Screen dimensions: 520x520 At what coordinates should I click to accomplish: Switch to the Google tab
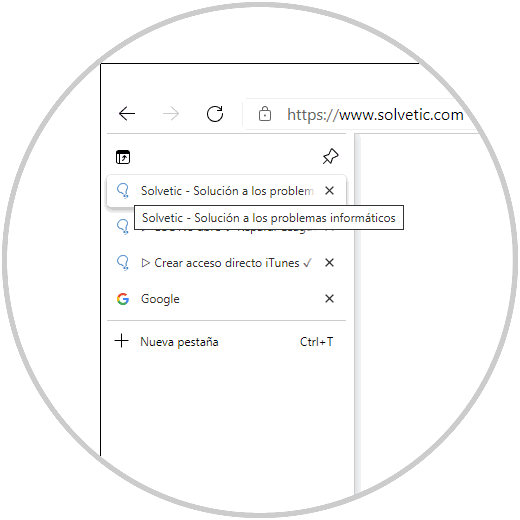coord(226,299)
